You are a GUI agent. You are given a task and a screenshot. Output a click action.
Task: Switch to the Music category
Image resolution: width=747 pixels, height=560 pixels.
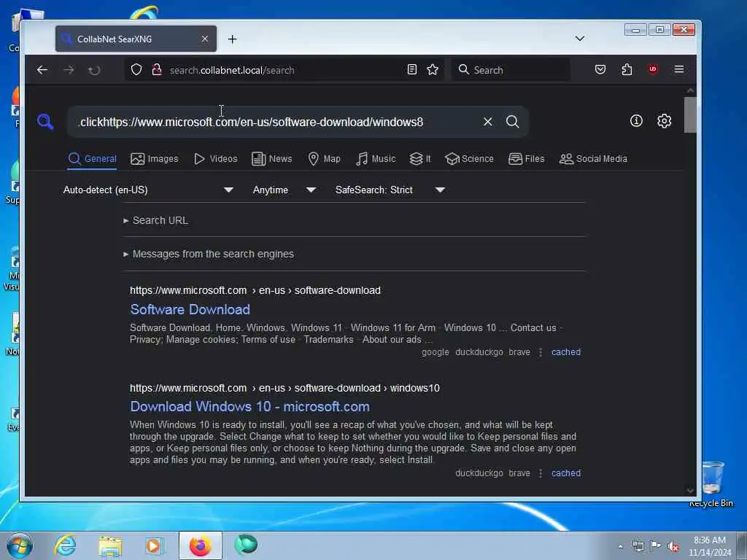click(x=376, y=159)
